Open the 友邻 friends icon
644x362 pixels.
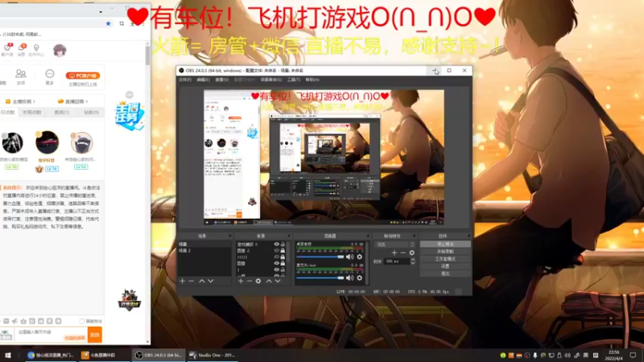(21, 76)
